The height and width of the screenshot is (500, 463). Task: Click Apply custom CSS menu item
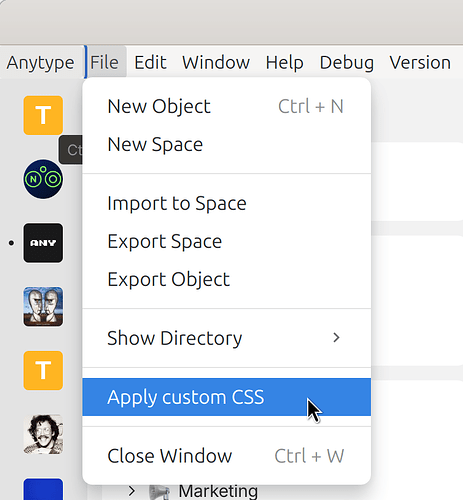click(227, 397)
